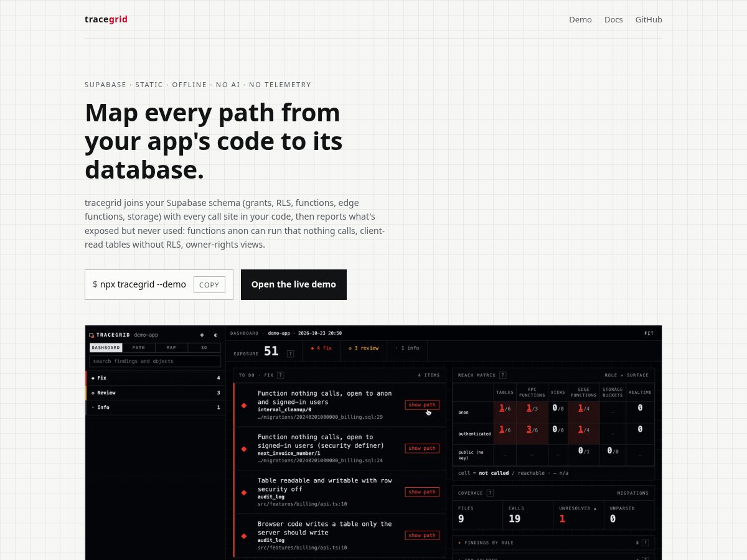Click the tracegrid logo in the header

[x=106, y=19]
